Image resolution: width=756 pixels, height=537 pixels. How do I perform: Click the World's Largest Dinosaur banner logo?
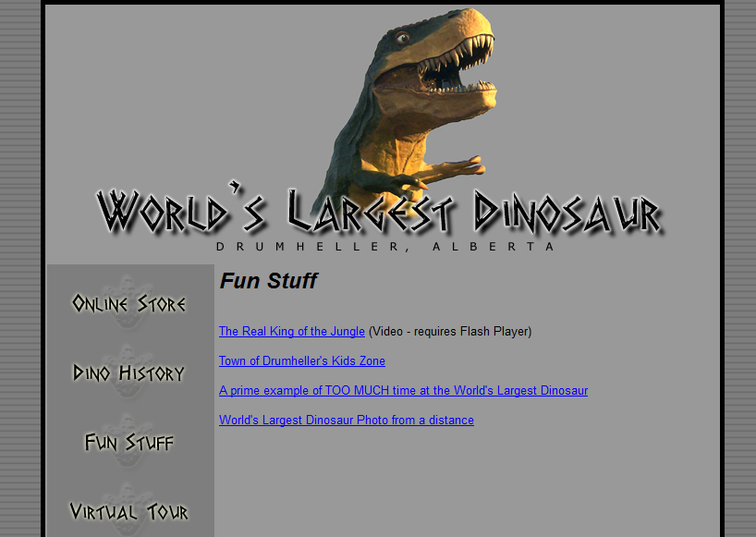[380, 212]
